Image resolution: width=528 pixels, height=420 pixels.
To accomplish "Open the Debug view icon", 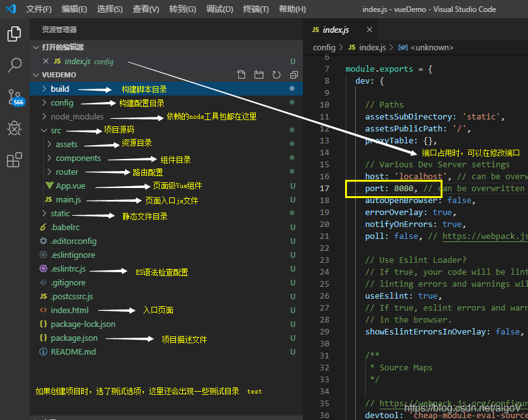I will (x=14, y=128).
